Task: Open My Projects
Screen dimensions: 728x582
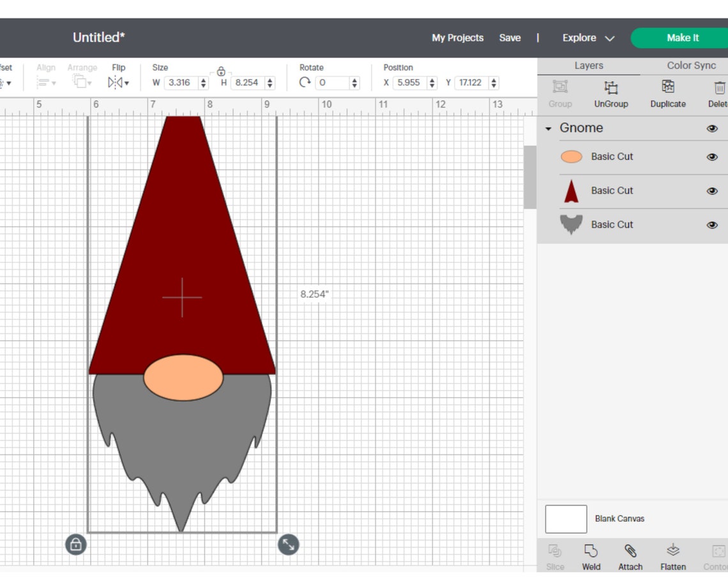Action: tap(457, 38)
